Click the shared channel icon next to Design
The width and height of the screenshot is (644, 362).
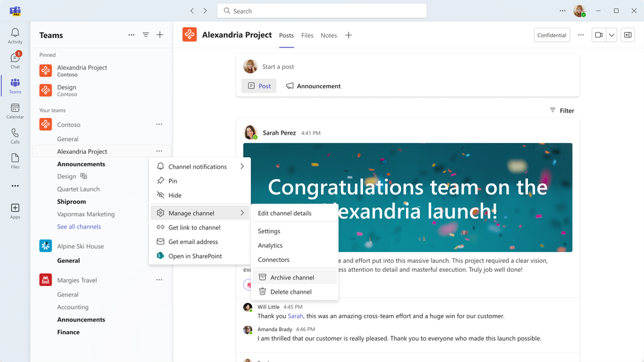tap(84, 176)
